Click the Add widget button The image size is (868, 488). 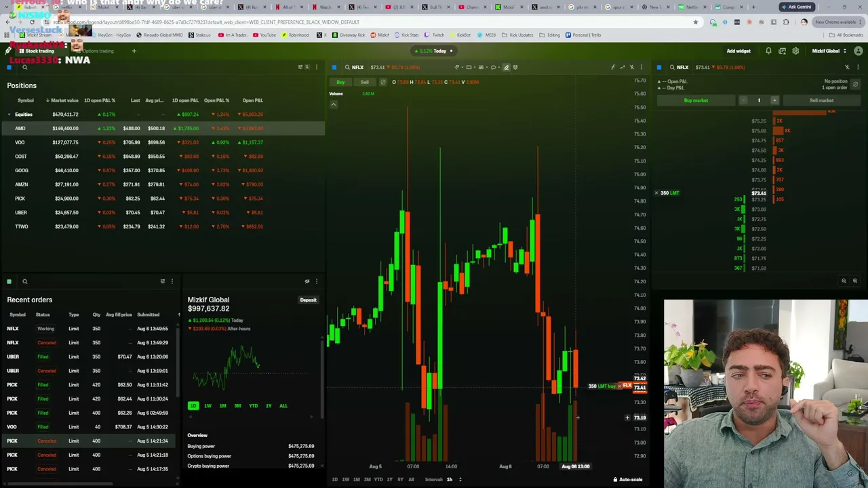point(738,51)
